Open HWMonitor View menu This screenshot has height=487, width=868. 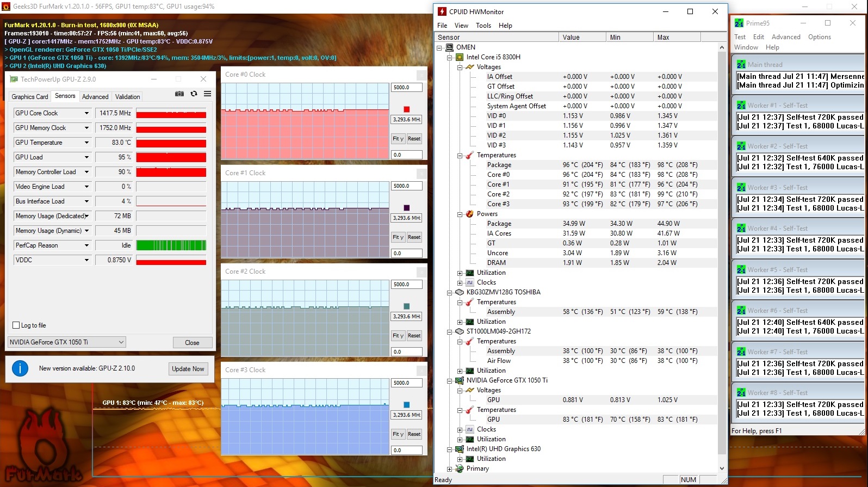coord(461,26)
